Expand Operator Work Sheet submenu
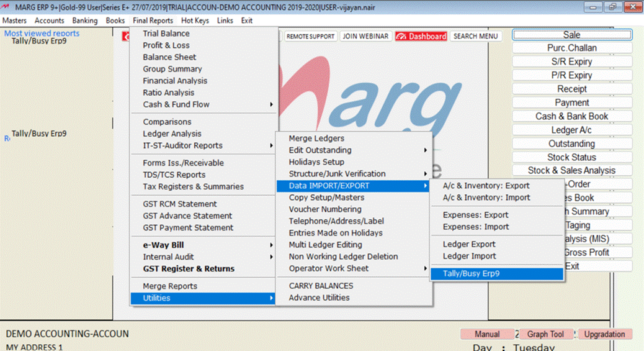This screenshot has width=644, height=351. pos(354,269)
